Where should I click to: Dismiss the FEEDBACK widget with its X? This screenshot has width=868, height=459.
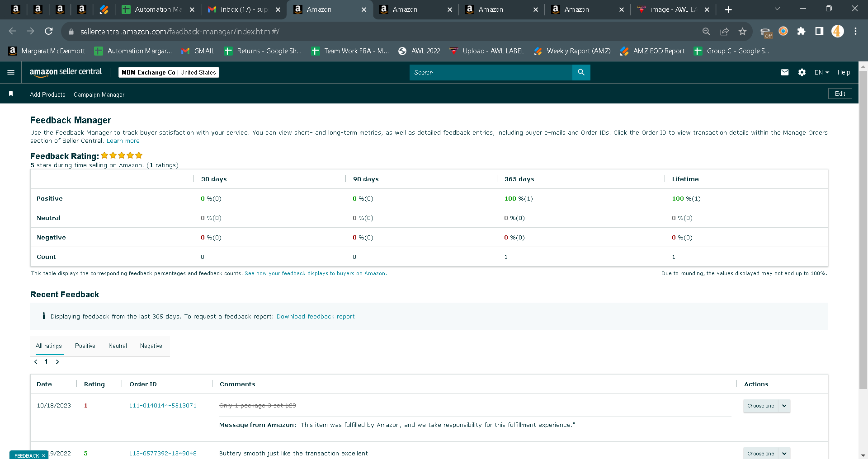tap(43, 455)
